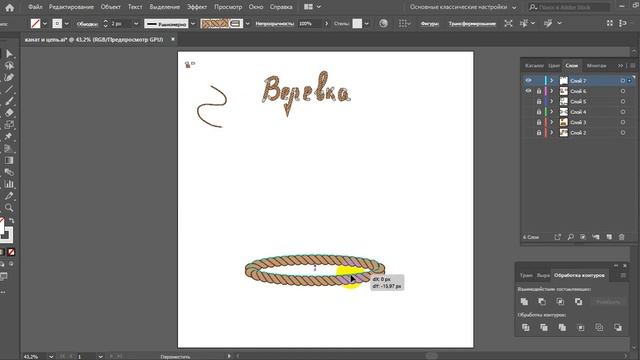Viewport: 640px width, 360px height.
Task: Hide Слой 6 using its eye icon
Action: click(528, 91)
